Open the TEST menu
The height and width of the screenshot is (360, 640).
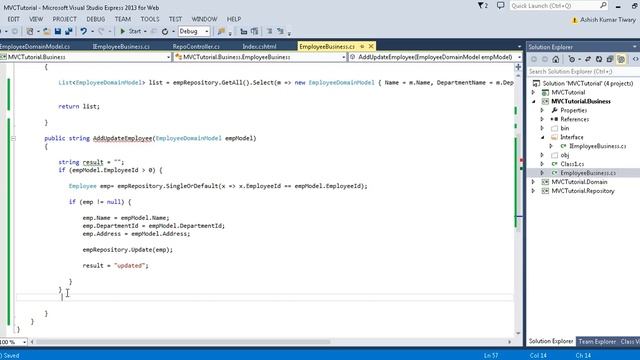(x=176, y=19)
